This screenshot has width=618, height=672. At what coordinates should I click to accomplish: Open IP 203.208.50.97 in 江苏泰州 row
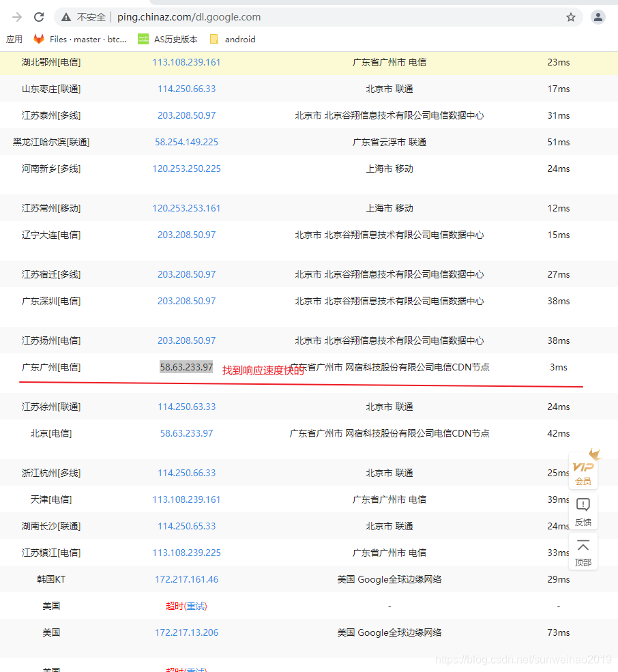[x=186, y=116]
